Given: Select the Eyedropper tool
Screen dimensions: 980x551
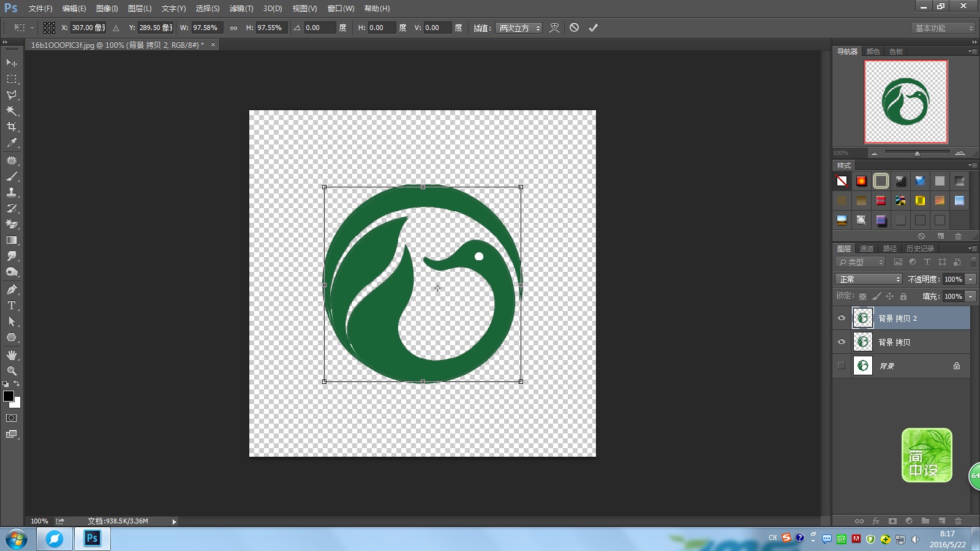Looking at the screenshot, I should coord(12,143).
